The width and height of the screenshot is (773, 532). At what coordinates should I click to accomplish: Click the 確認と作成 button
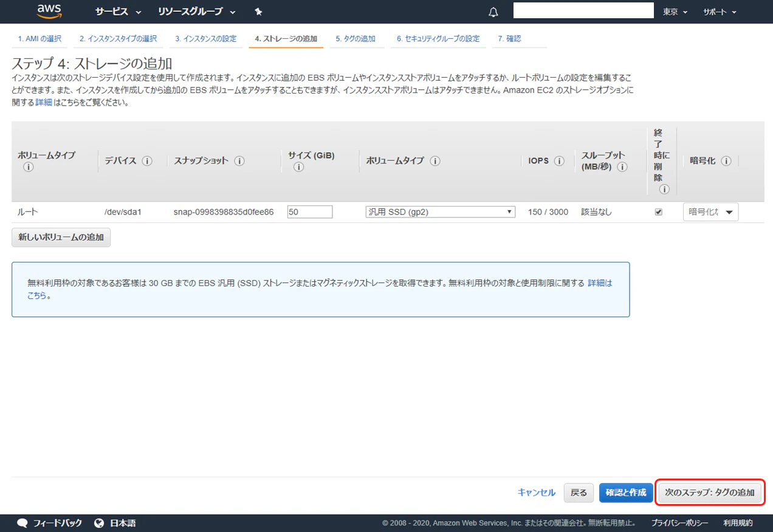point(626,493)
